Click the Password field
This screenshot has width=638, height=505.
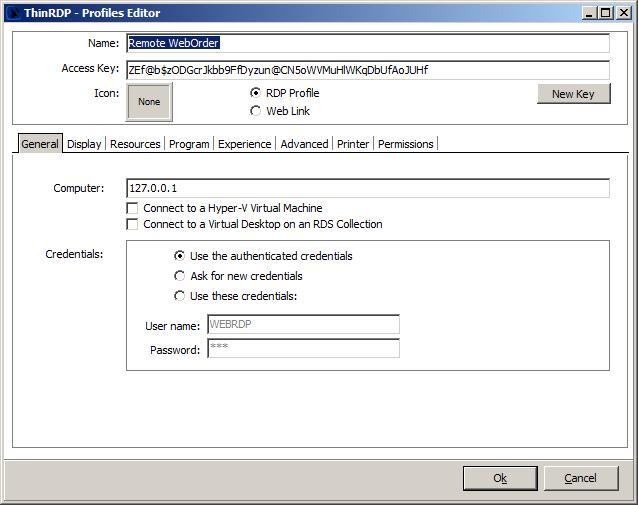point(304,348)
